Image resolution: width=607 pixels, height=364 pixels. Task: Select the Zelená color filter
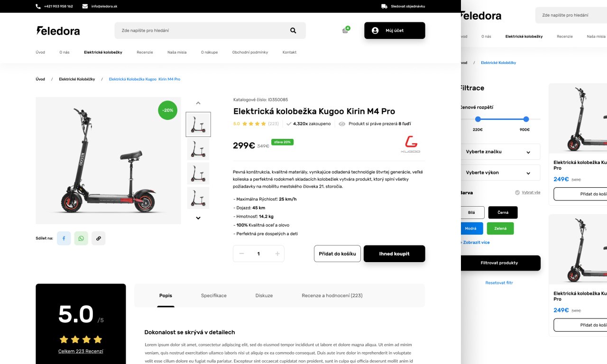(x=500, y=228)
